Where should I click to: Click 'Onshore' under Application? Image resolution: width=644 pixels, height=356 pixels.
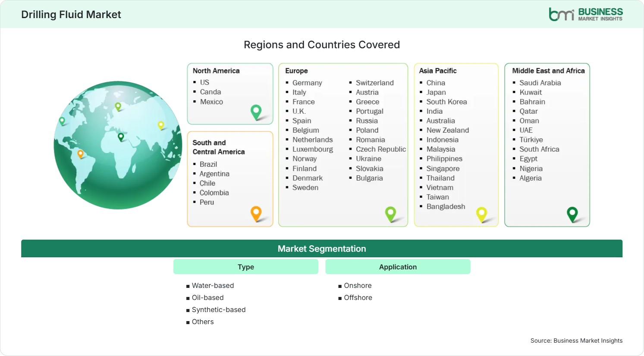pos(358,285)
